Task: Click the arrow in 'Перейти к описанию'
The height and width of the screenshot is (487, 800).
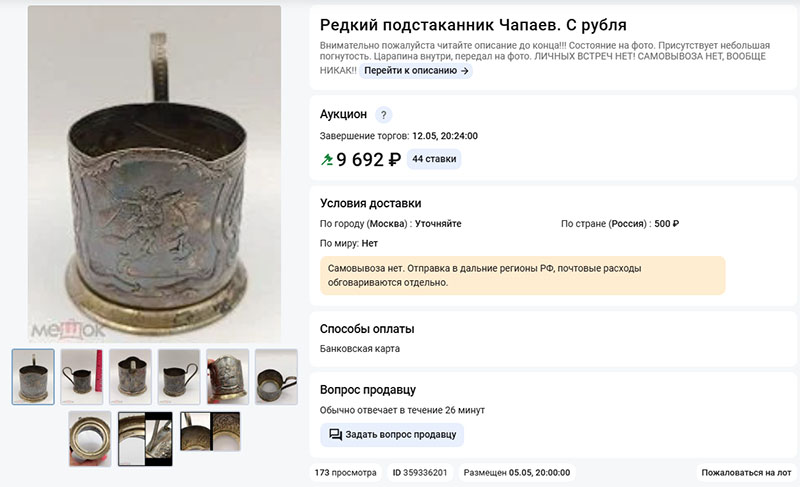Action: 464,71
